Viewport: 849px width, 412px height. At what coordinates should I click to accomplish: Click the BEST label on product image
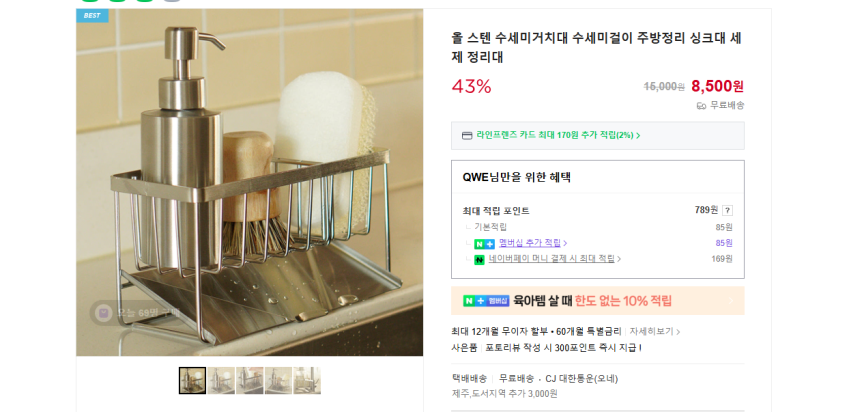coord(92,15)
